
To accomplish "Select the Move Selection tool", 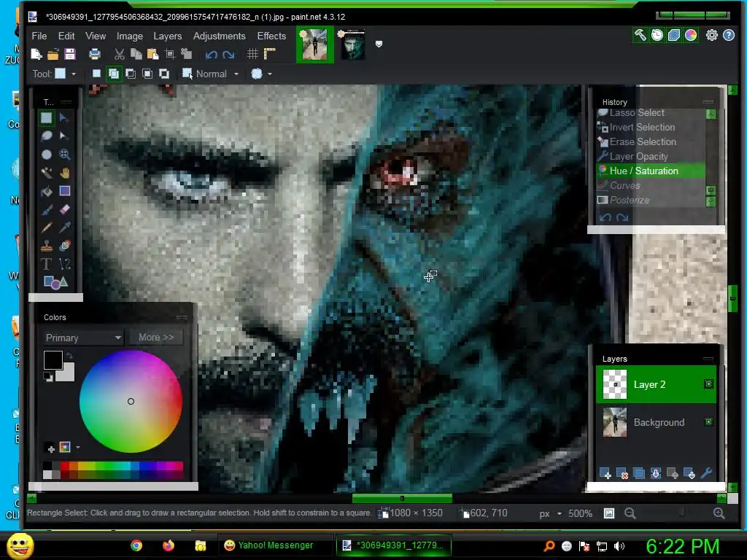I will pos(64,136).
